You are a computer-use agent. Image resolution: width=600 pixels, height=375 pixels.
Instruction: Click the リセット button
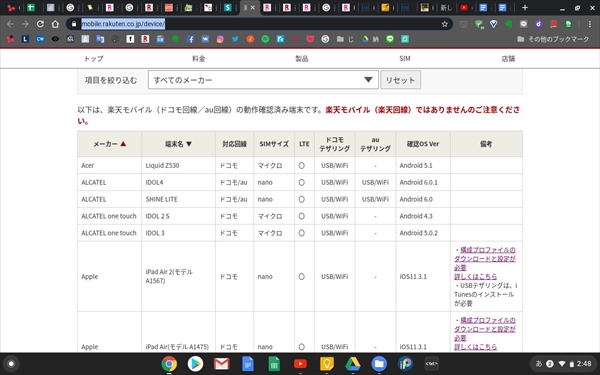click(x=400, y=80)
